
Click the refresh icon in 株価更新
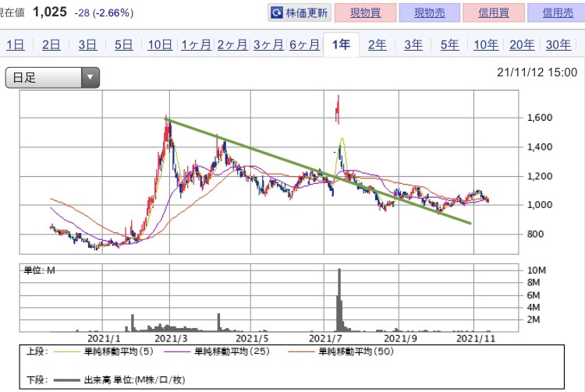(x=276, y=13)
